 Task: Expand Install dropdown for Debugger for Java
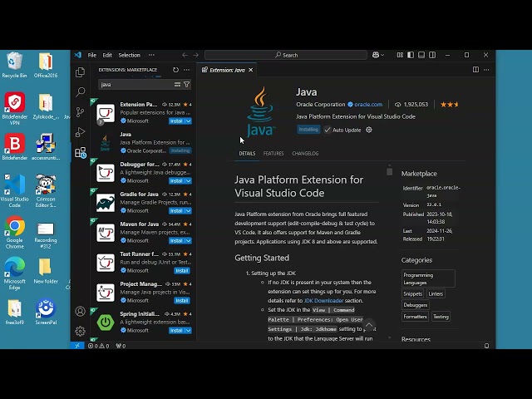point(189,181)
